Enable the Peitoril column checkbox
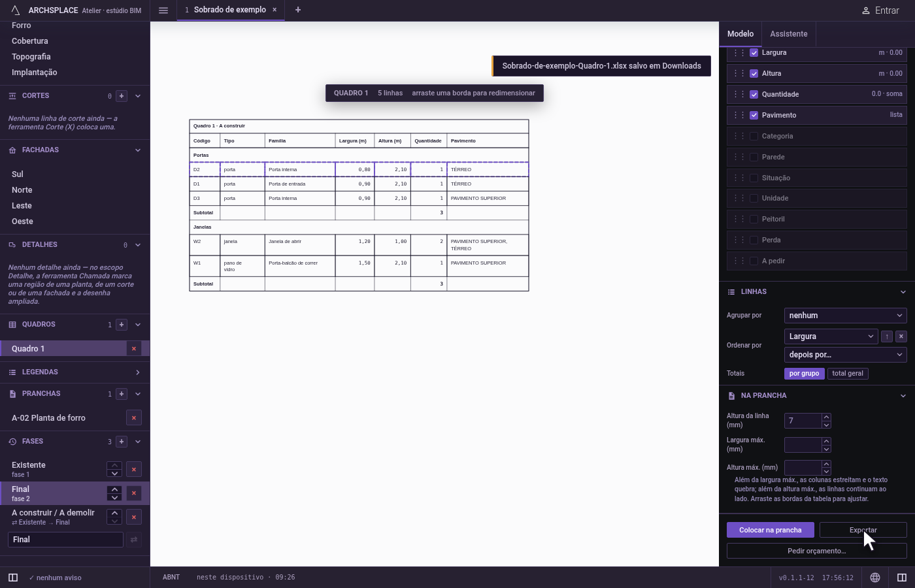Viewport: 915px width, 588px height. coord(754,219)
